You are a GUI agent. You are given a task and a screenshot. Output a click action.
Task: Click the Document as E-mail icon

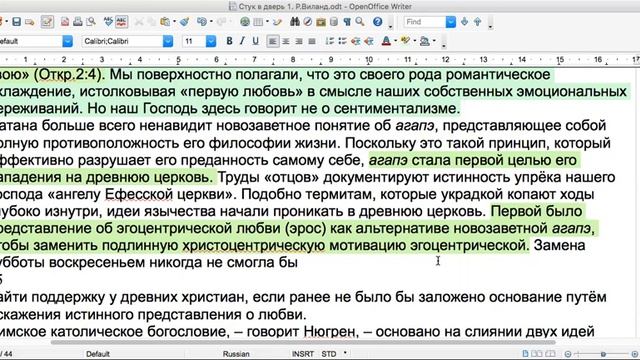(29, 22)
